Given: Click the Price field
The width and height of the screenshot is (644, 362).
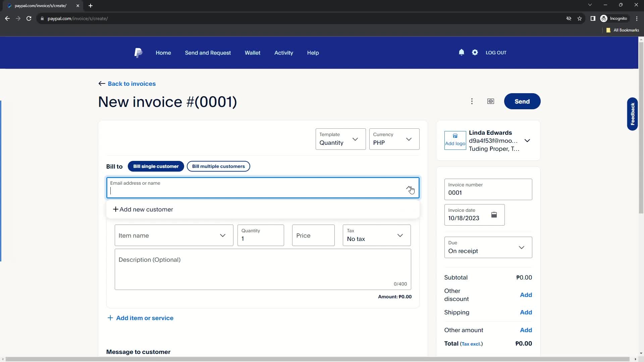Looking at the screenshot, I should click(x=313, y=235).
